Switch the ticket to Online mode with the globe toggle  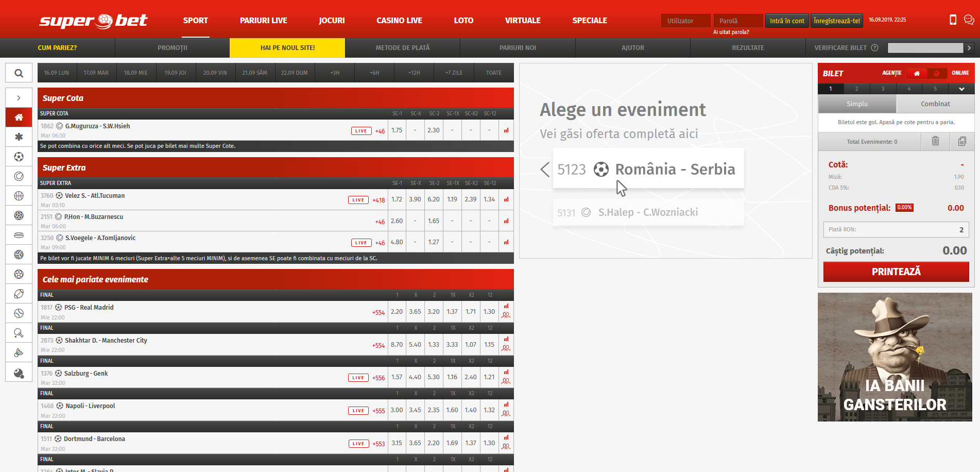point(937,73)
